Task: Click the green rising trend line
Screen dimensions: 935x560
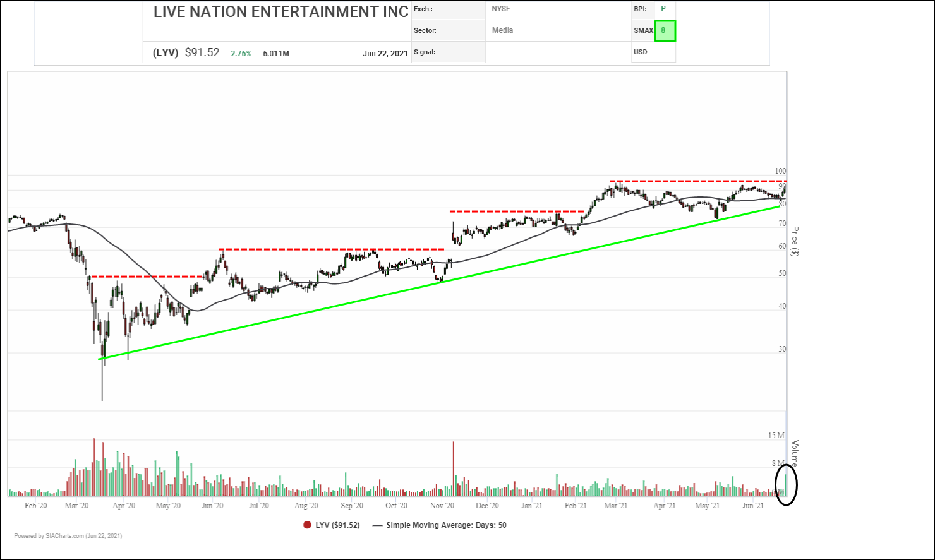Action: pos(442,281)
